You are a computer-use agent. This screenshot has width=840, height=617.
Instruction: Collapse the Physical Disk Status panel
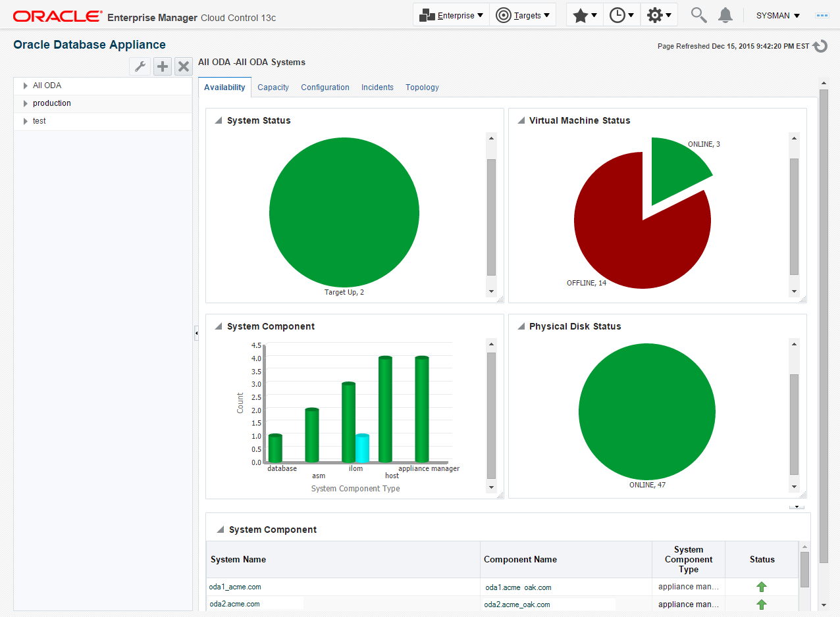pos(521,326)
